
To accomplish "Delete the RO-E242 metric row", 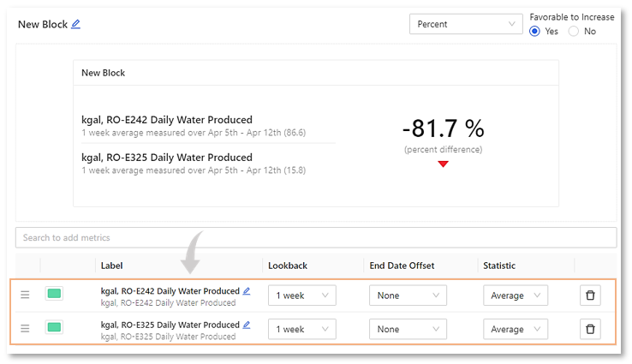I will [x=590, y=295].
